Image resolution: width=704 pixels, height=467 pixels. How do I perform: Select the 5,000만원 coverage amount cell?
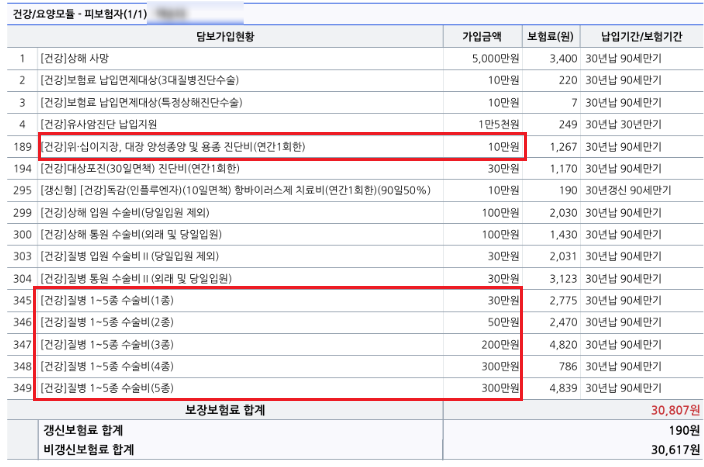click(495, 58)
